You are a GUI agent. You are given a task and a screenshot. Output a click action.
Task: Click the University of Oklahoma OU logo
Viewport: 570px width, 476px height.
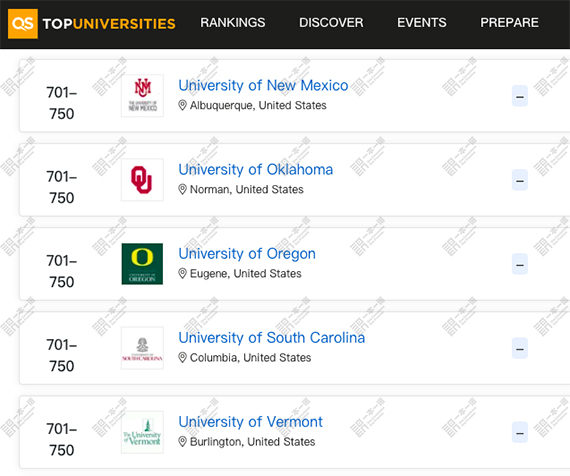tap(142, 180)
